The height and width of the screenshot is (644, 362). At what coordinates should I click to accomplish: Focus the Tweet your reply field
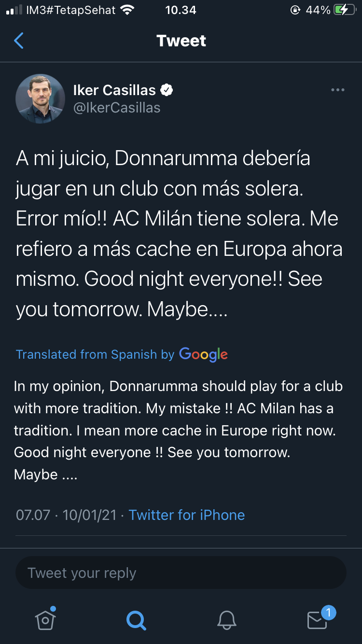coord(181,573)
